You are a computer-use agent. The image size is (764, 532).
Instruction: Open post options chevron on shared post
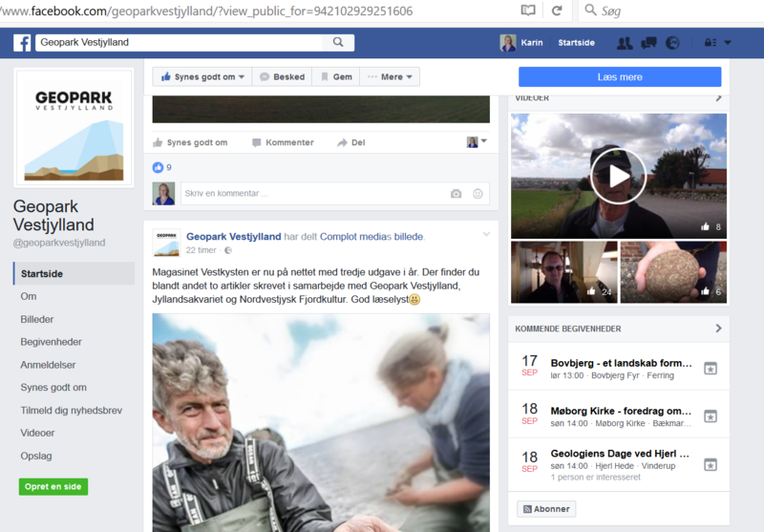point(486,234)
